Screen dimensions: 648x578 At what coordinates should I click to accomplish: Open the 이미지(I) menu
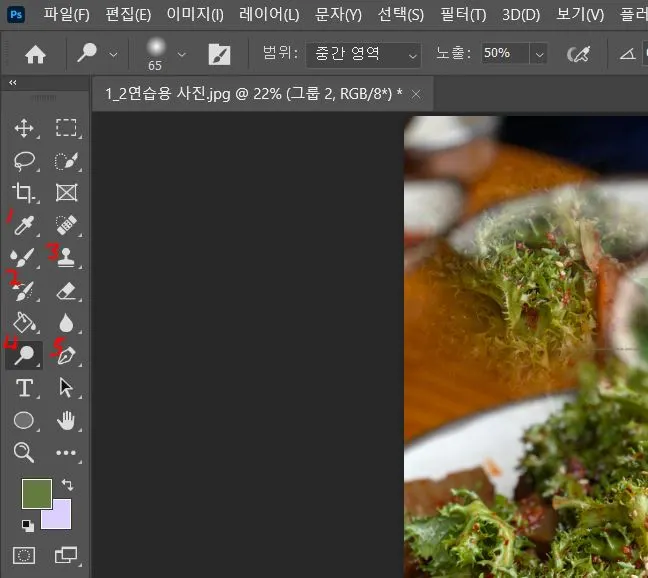[195, 15]
